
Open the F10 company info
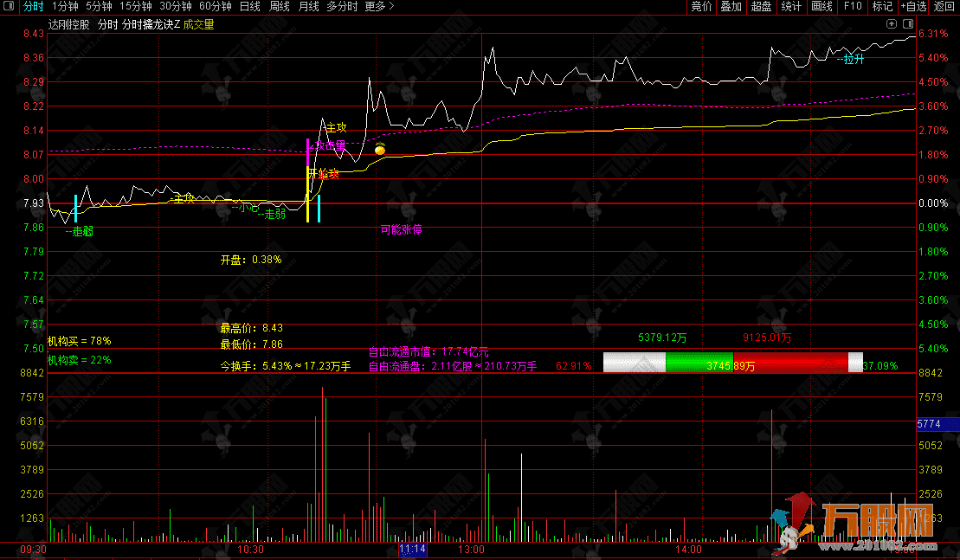[x=853, y=7]
